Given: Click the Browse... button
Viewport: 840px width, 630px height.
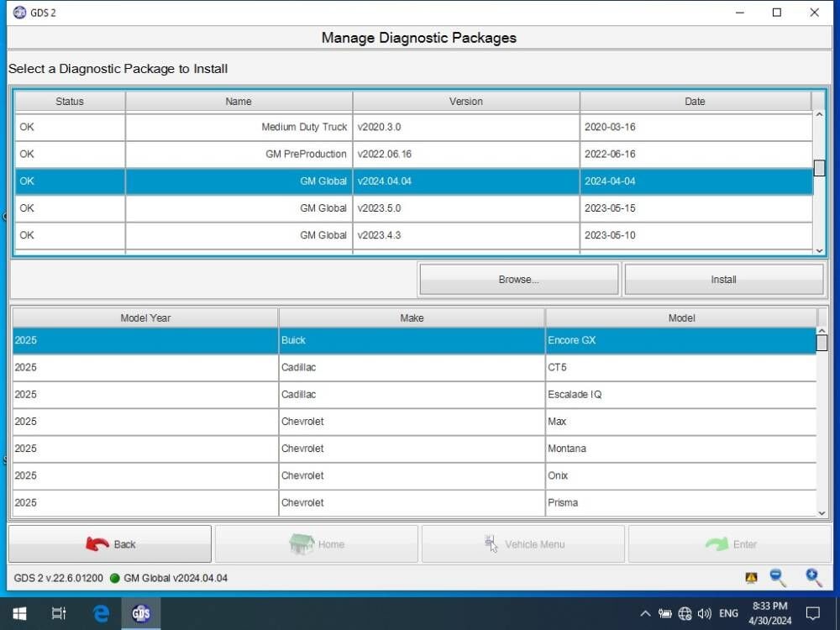Looking at the screenshot, I should point(518,279).
